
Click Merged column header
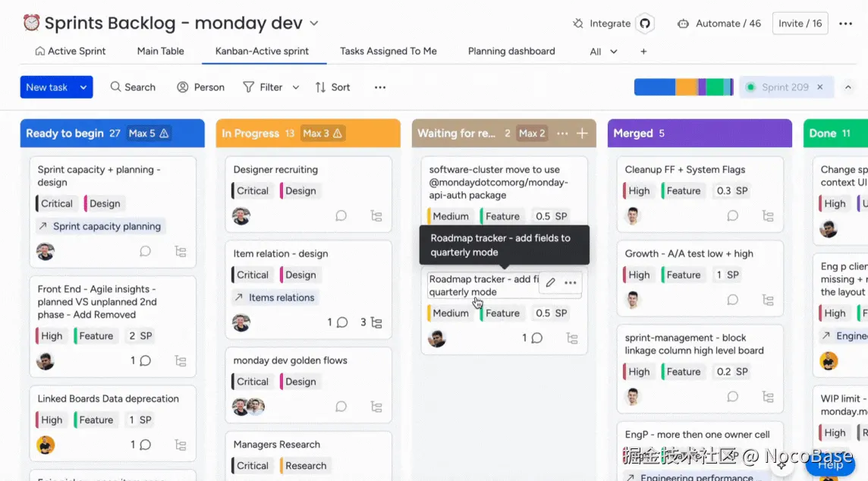click(700, 134)
